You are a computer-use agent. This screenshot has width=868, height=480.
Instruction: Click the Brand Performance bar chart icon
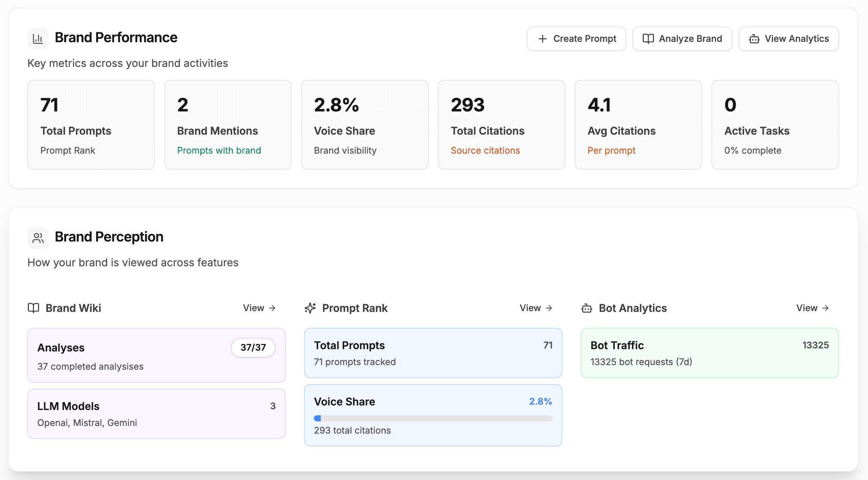38,38
